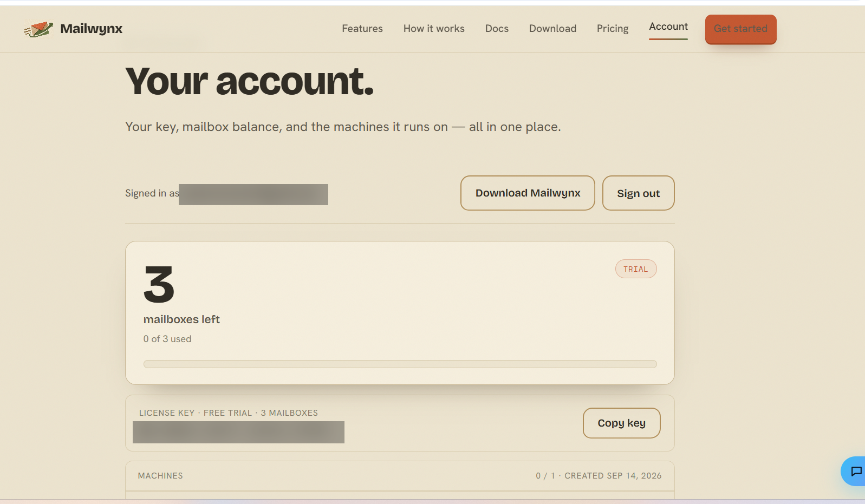Open the How it works page
This screenshot has width=865, height=504.
tap(434, 29)
